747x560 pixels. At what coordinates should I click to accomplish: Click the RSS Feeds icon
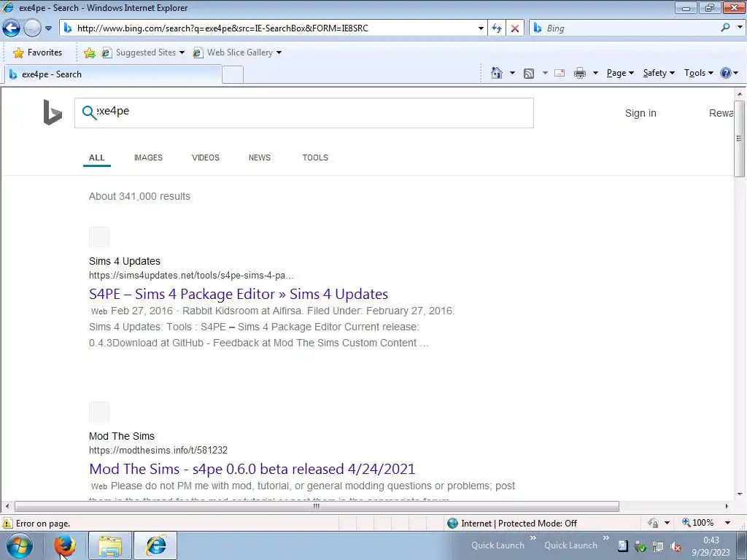[x=529, y=74]
